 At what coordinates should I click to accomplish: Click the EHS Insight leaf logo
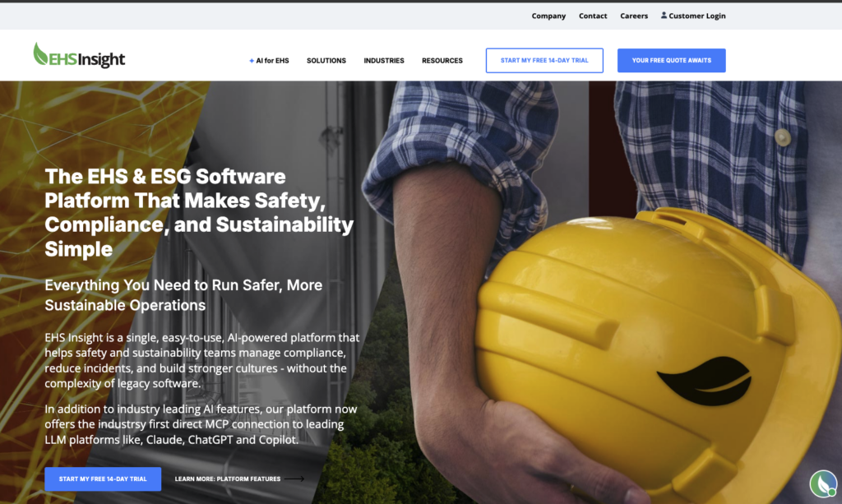click(x=40, y=53)
